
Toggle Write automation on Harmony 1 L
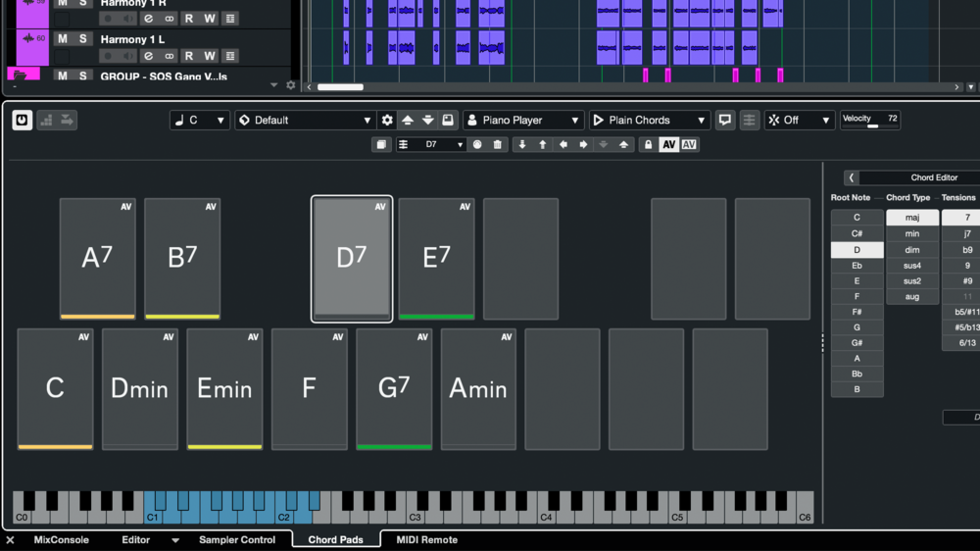(210, 56)
